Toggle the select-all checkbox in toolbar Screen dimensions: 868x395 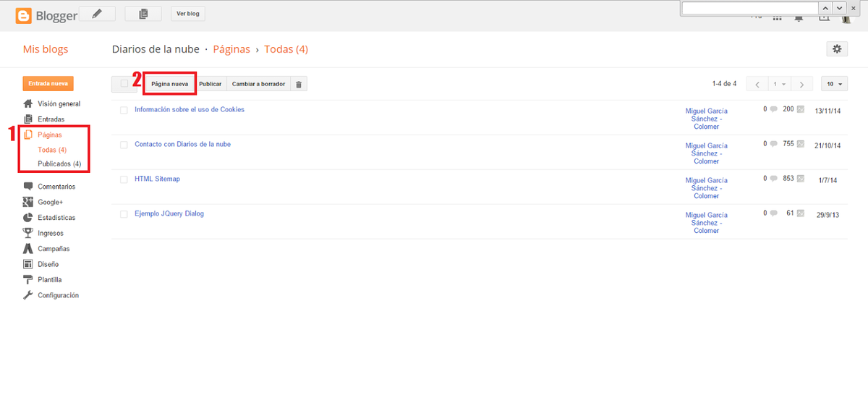(124, 84)
